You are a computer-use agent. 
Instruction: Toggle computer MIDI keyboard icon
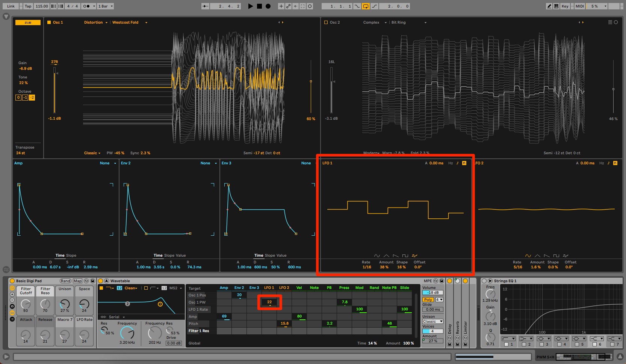tap(556, 6)
